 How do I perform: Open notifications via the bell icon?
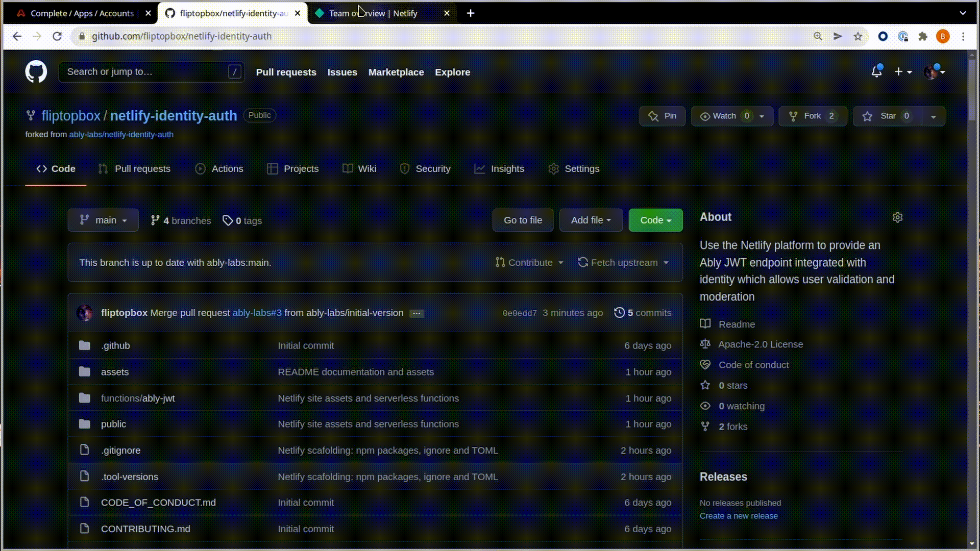(x=876, y=71)
